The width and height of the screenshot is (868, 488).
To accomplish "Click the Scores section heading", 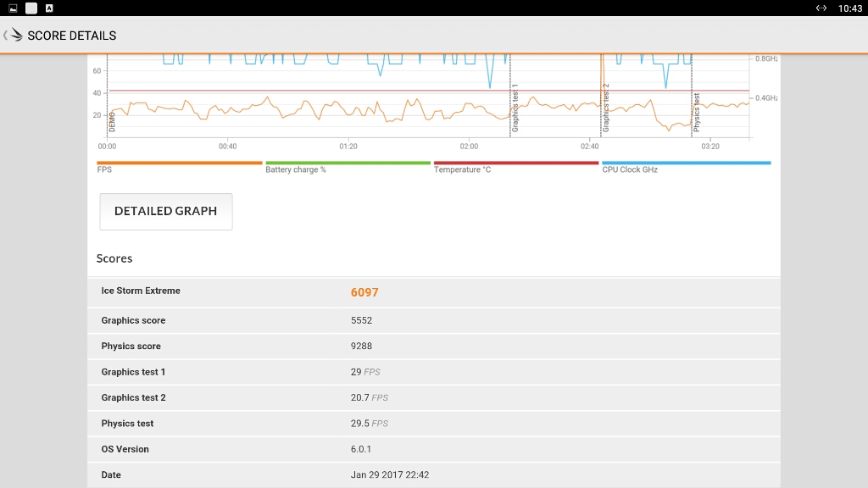I will tap(114, 258).
